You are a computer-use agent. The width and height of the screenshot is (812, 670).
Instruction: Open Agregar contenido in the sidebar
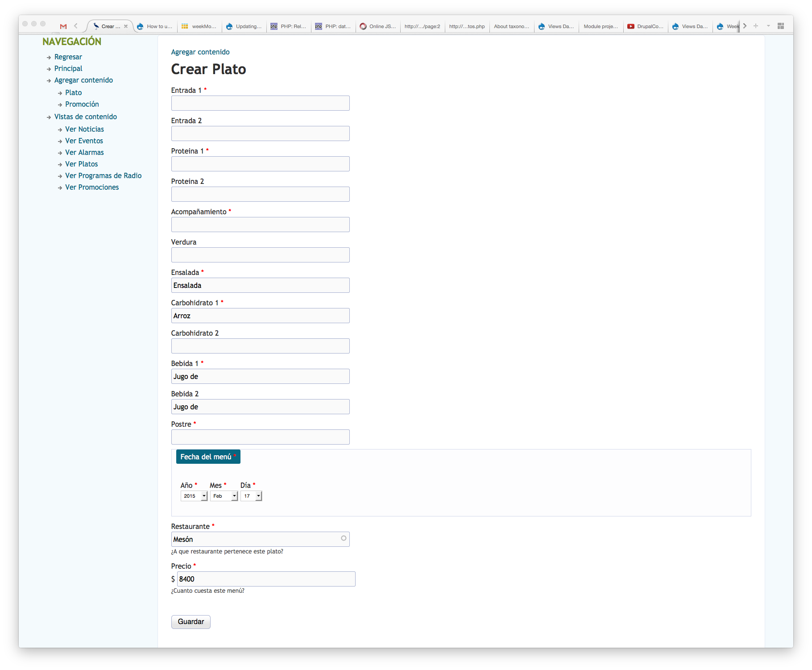[83, 80]
